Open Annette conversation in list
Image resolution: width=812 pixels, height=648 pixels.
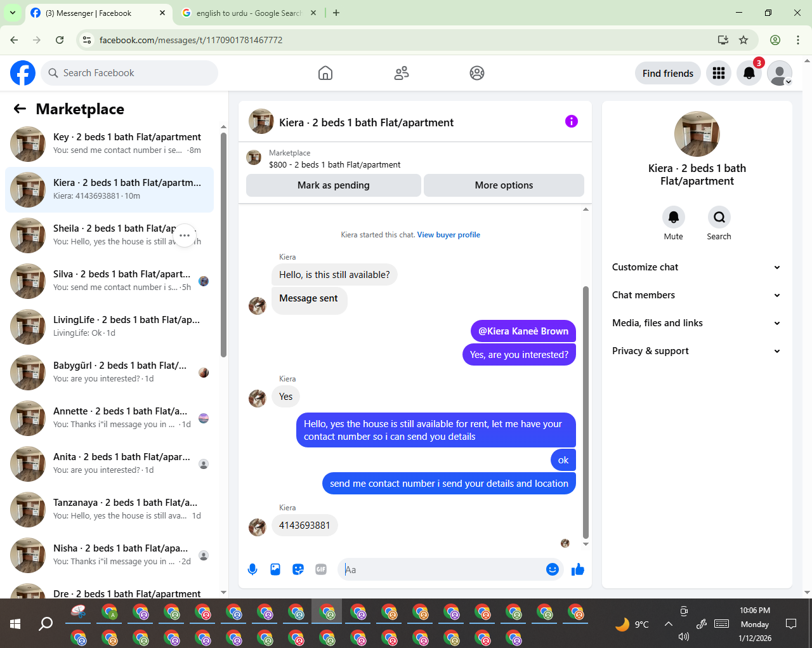click(x=109, y=418)
